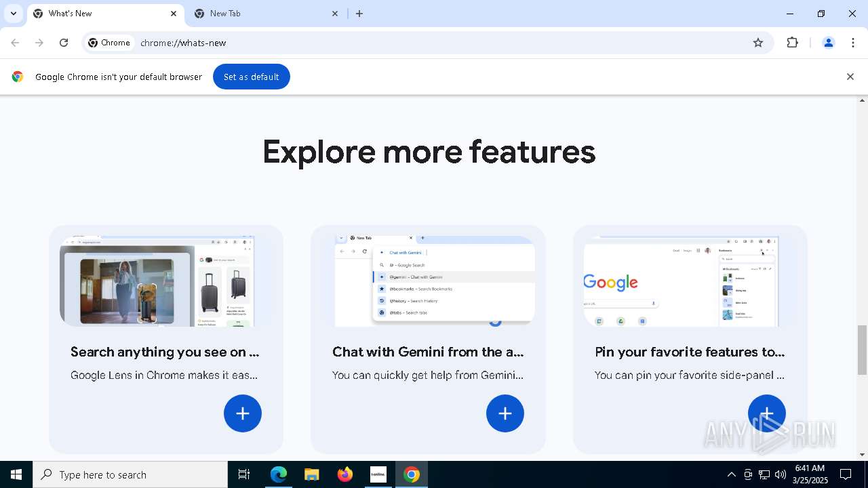Image resolution: width=868 pixels, height=488 pixels.
Task: Switch to the What's New tab
Action: 105,14
